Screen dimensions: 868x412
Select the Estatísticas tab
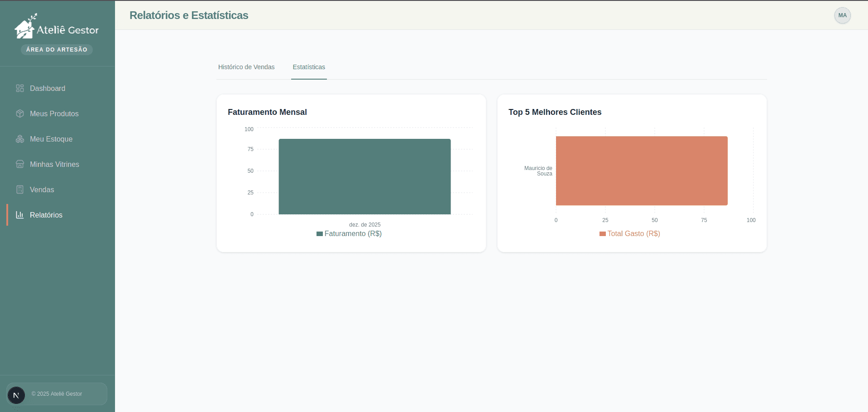[308, 67]
